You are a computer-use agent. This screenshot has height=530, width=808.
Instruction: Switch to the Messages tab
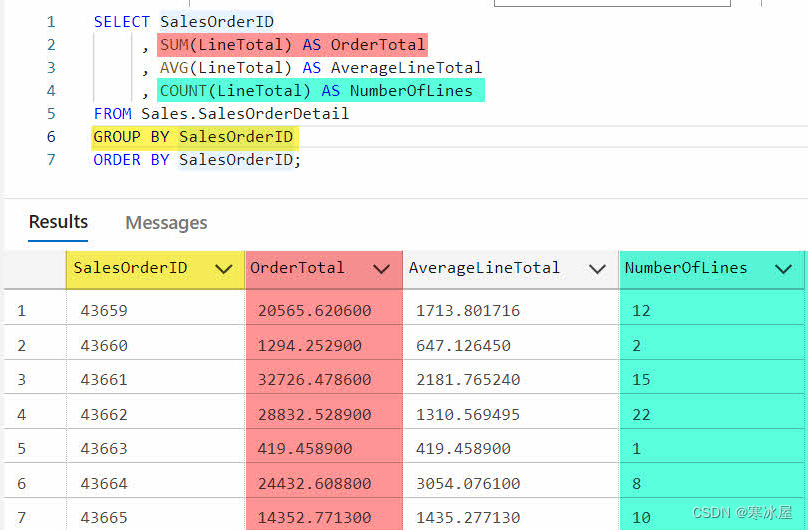click(x=166, y=223)
